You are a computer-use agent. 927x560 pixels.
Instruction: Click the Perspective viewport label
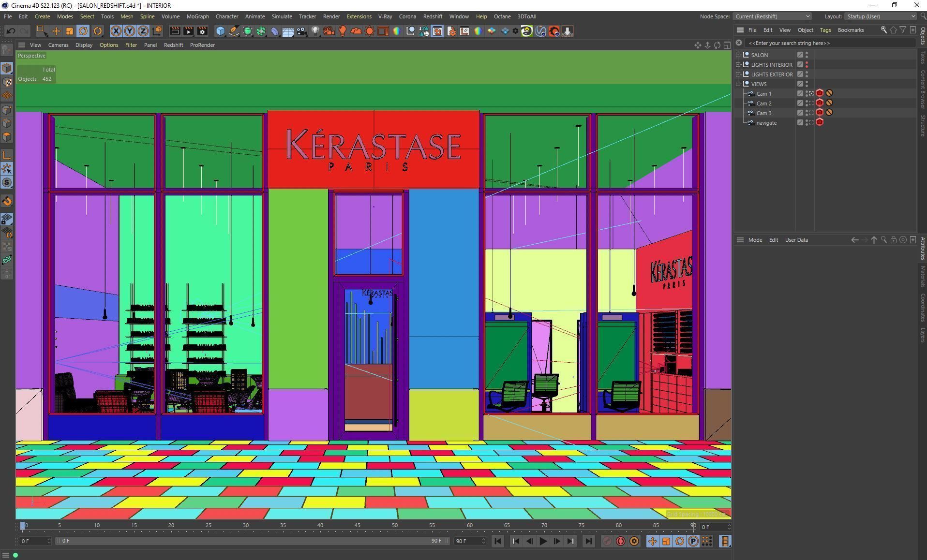coord(31,56)
